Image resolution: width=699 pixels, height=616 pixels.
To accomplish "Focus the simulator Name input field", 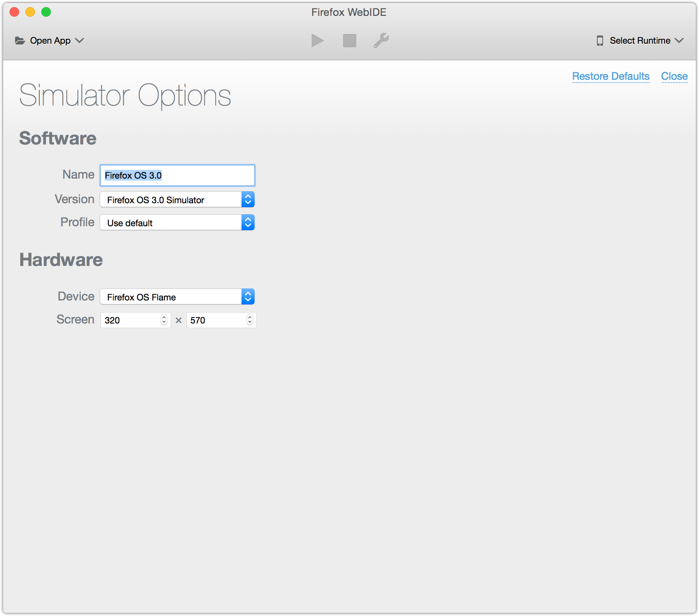I will (177, 175).
